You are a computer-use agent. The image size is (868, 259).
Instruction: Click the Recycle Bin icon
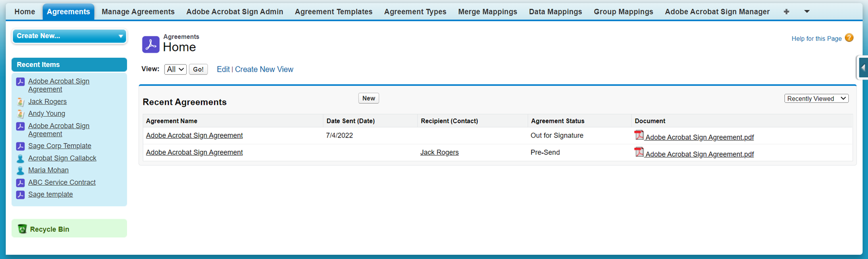pyautogui.click(x=22, y=229)
